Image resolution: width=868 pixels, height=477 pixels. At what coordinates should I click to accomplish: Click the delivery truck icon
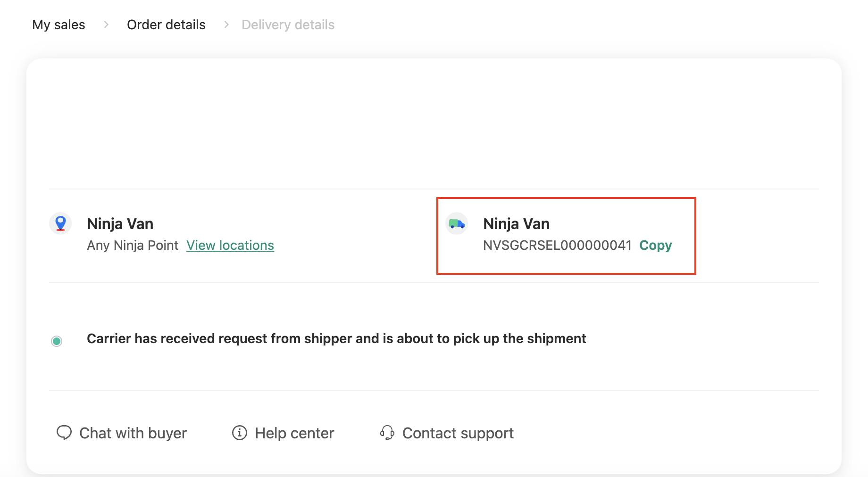[457, 223]
